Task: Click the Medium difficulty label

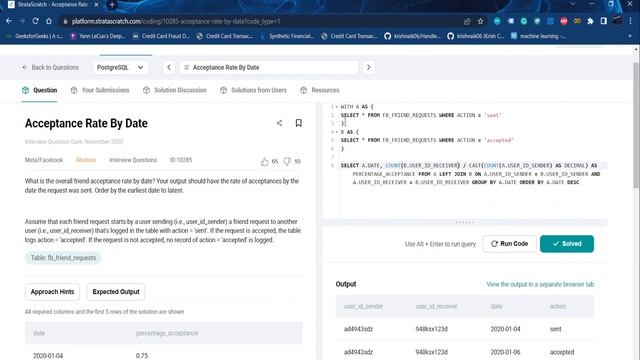Action: coord(86,160)
